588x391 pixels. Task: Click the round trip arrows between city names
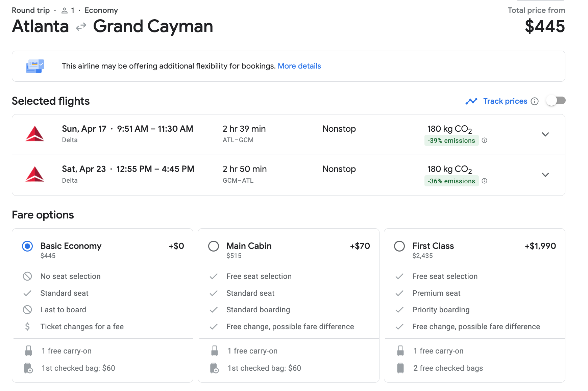81,27
